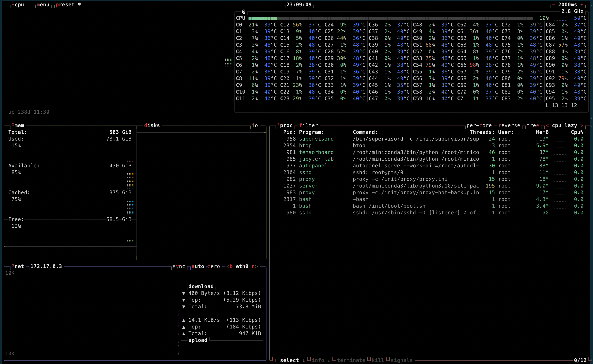593x364 pixels.
Task: Toggle io mode in the disks panel
Action: coord(255,125)
